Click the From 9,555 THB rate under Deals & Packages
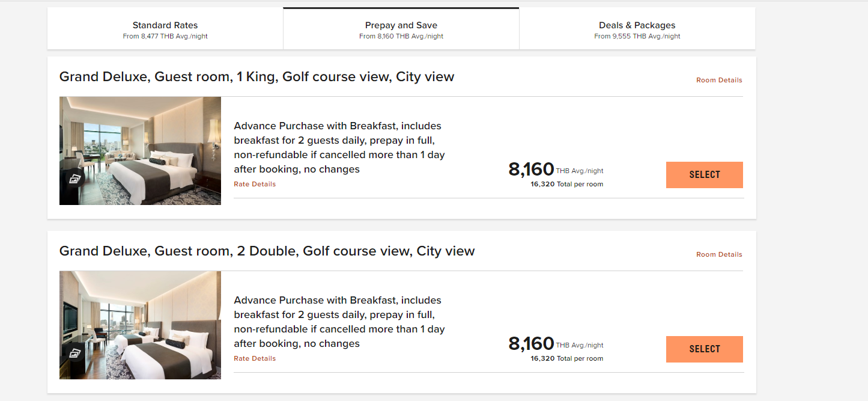868x401 pixels. coord(637,36)
